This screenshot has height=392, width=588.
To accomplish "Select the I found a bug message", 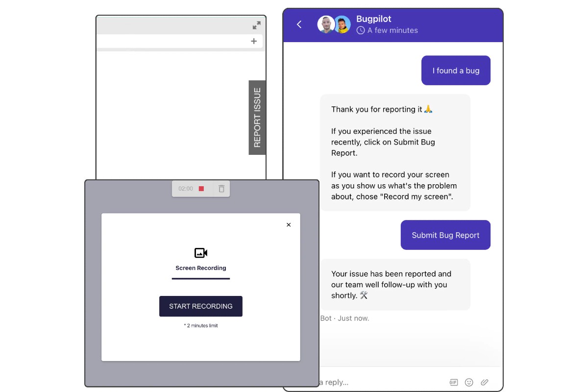I will (x=455, y=70).
